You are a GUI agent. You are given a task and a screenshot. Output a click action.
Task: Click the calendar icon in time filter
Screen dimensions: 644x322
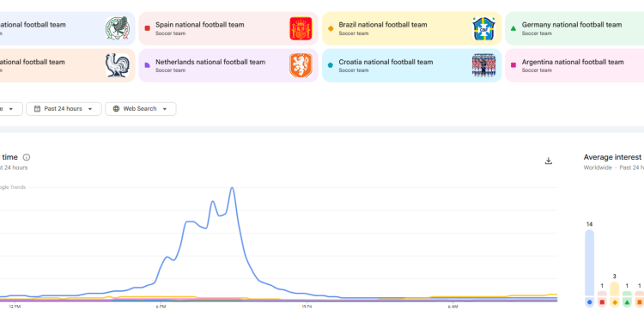[x=38, y=109]
